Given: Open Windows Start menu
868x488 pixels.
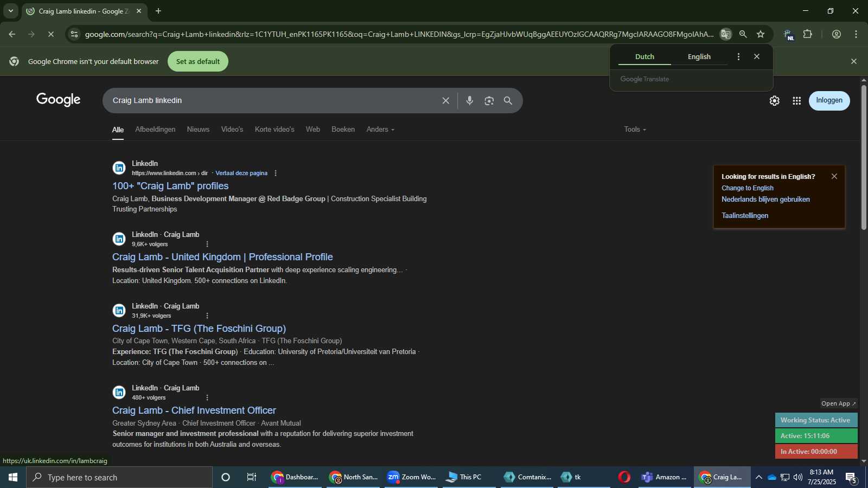Looking at the screenshot, I should (13, 477).
